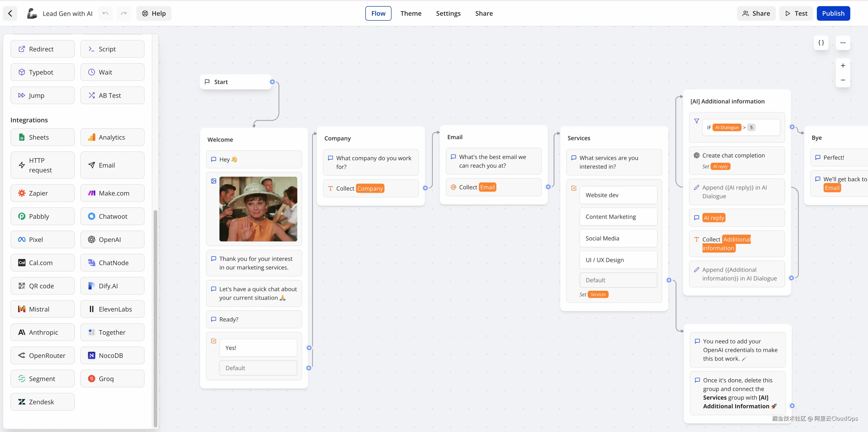Image resolution: width=868 pixels, height=432 pixels.
Task: Click the redo arrow icon
Action: pyautogui.click(x=124, y=13)
